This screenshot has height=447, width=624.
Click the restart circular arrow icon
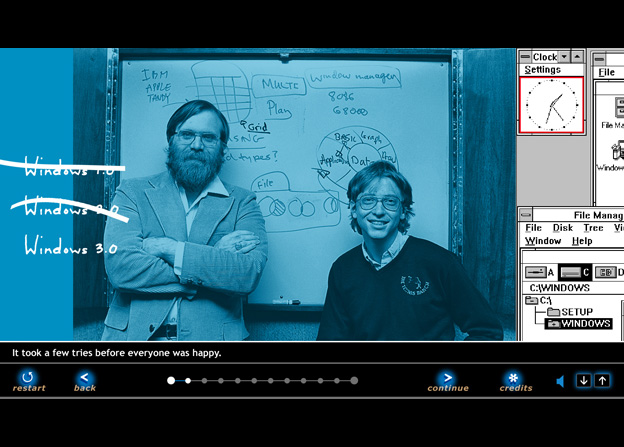pyautogui.click(x=27, y=377)
